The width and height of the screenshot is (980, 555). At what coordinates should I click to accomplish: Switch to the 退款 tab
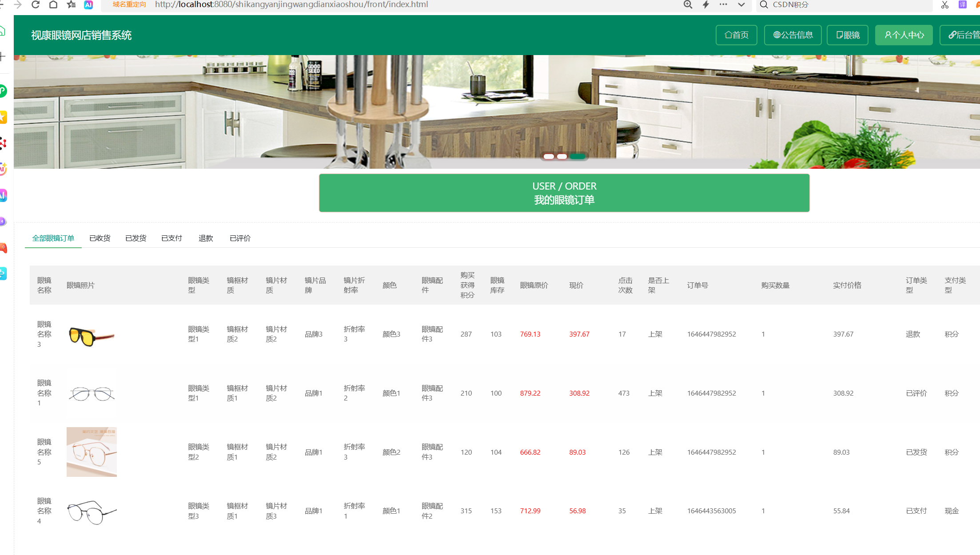pos(206,238)
